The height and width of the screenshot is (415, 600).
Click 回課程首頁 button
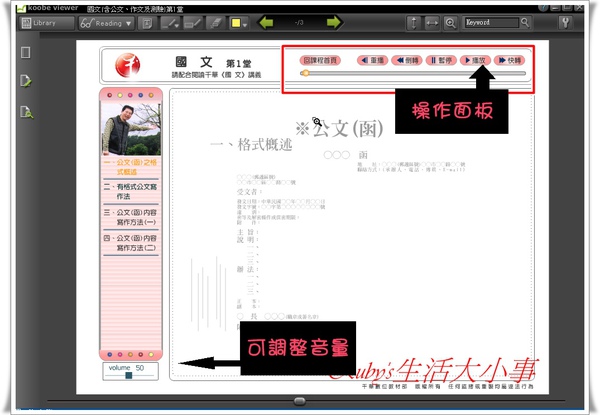[320, 60]
